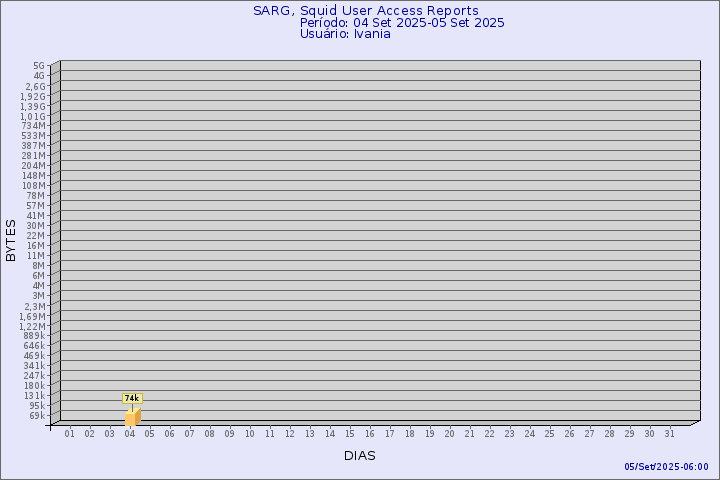This screenshot has height=480, width=720.
Task: Click day 05 on the X axis
Action: point(150,433)
